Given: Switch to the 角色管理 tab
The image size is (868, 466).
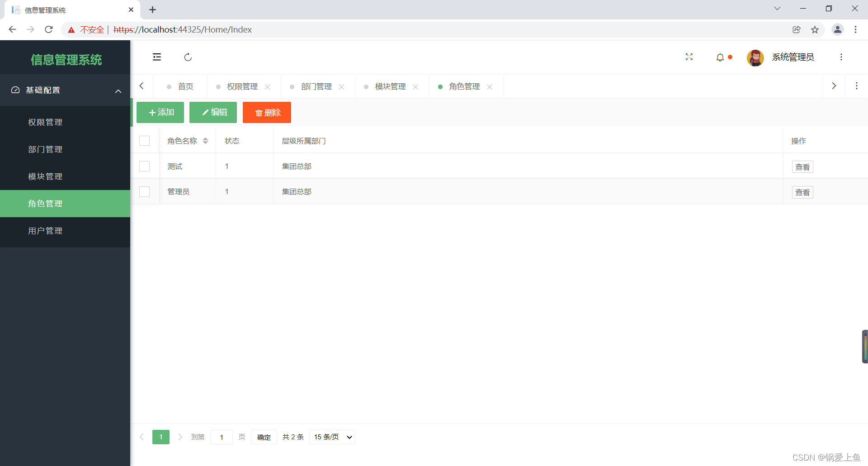Looking at the screenshot, I should tap(464, 86).
